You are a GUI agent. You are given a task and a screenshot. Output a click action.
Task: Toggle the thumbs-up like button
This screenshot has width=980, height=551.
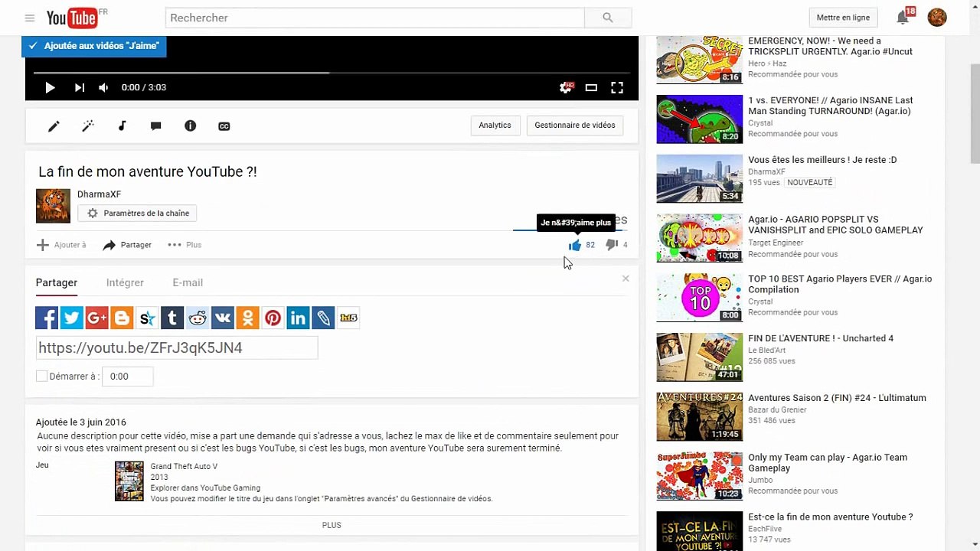(x=574, y=245)
